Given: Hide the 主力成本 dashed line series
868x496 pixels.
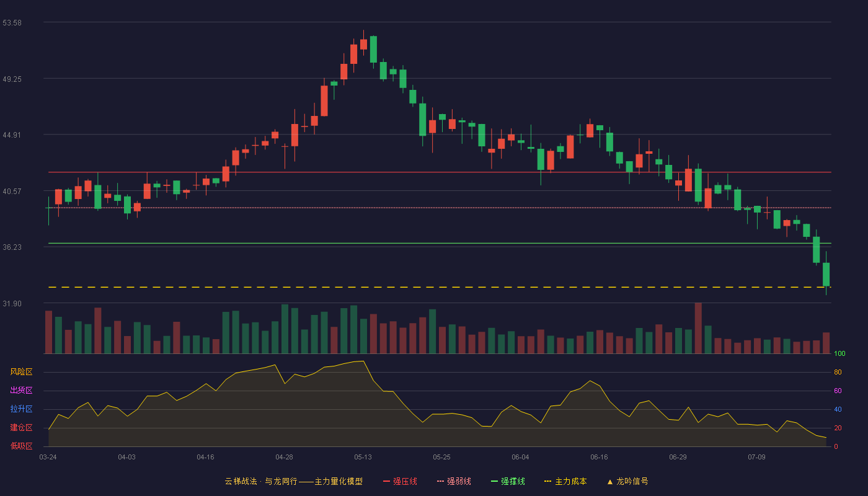Looking at the screenshot, I should pos(565,481).
